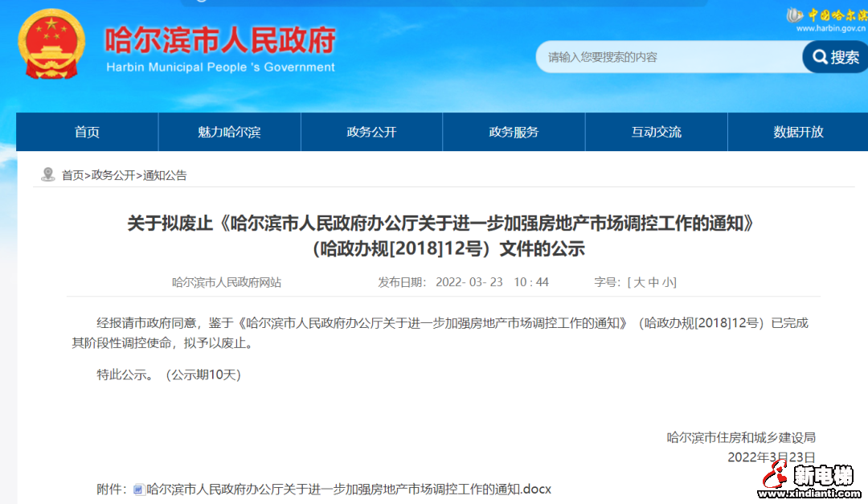This screenshot has width=868, height=504.
Task: Open the 首页 navigation menu
Action: click(x=86, y=132)
